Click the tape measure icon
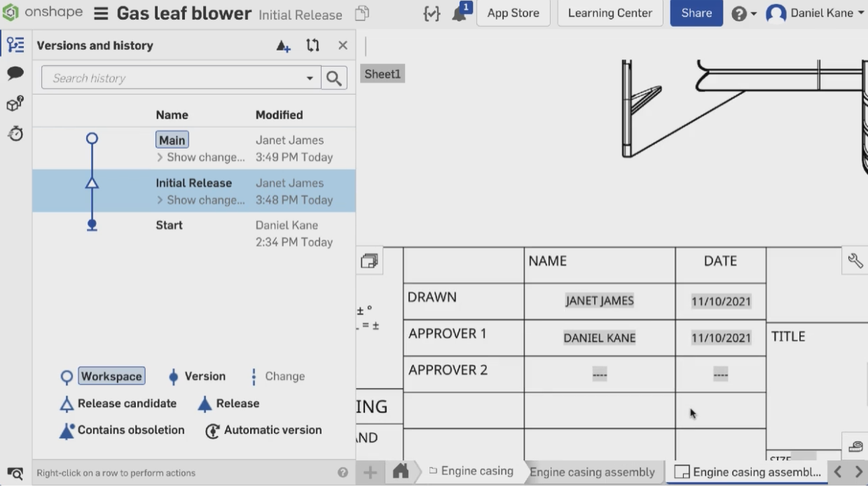 click(x=855, y=446)
